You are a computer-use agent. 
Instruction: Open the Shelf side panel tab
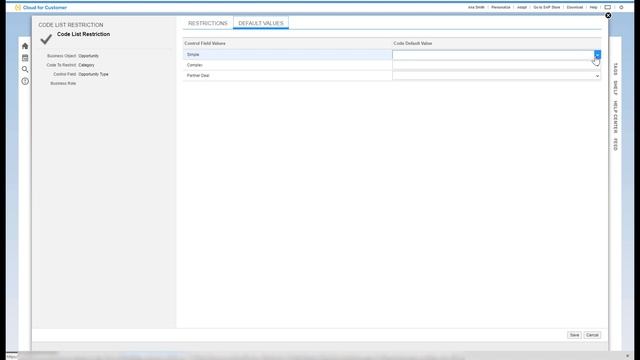[x=615, y=88]
